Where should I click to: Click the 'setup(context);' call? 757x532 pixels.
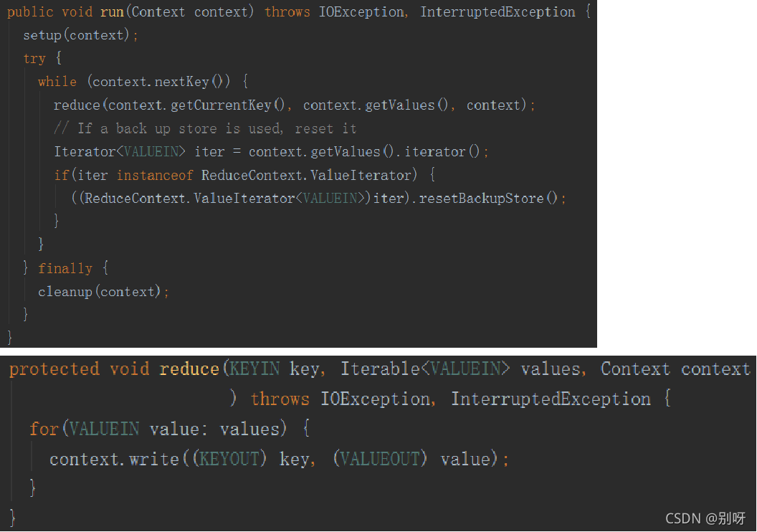80,34
